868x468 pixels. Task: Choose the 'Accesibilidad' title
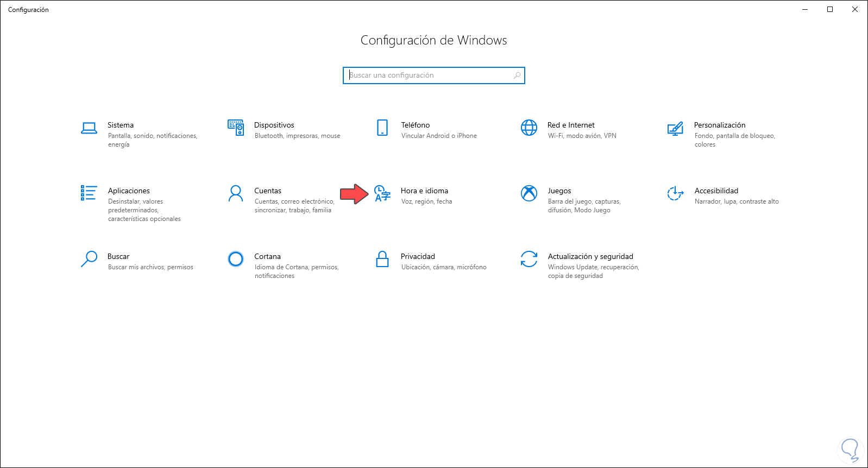(716, 191)
